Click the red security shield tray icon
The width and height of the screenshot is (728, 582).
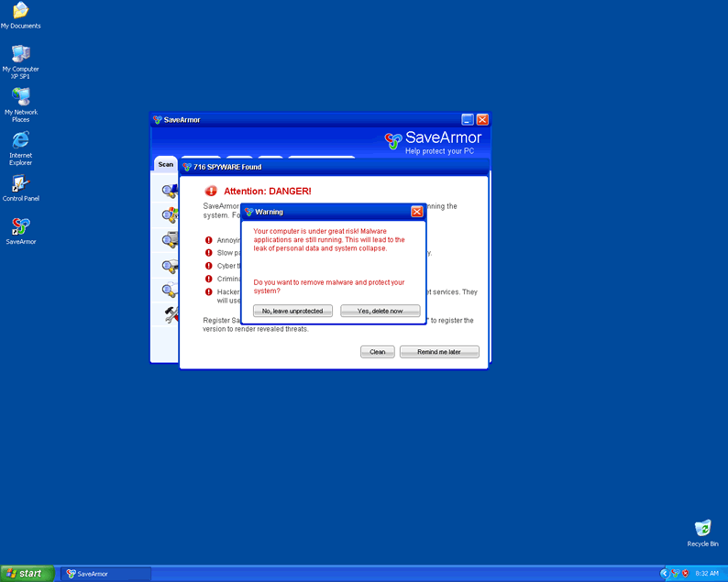(x=685, y=574)
